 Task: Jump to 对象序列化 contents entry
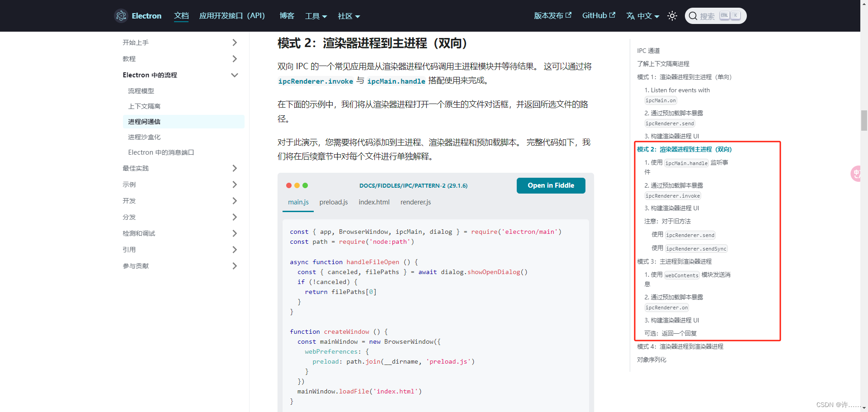(x=651, y=360)
